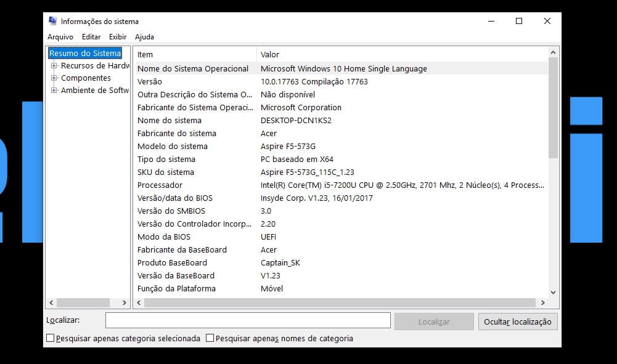Select the Nome do sistema row
Image resolution: width=617 pixels, height=364 pixels.
[341, 121]
